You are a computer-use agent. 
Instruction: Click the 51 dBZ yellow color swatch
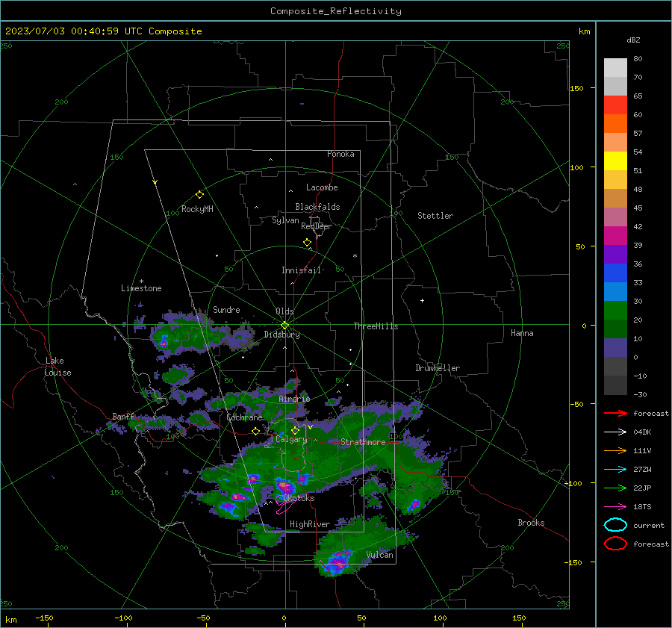pos(615,161)
